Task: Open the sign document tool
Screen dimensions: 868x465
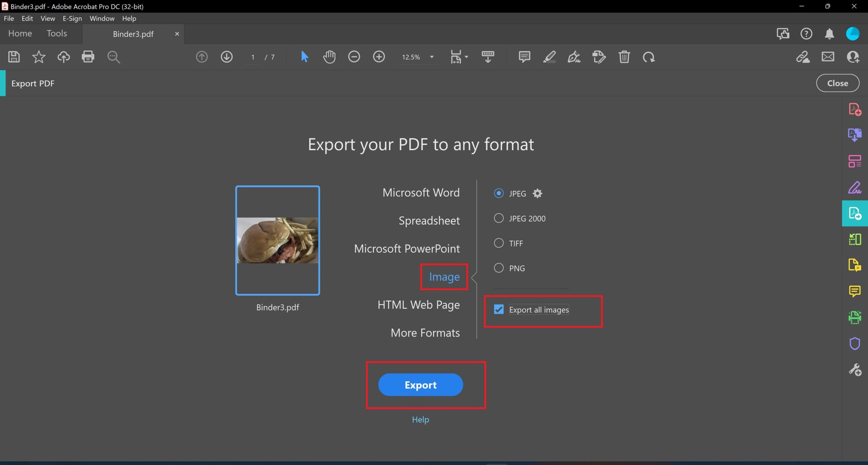Action: point(574,57)
